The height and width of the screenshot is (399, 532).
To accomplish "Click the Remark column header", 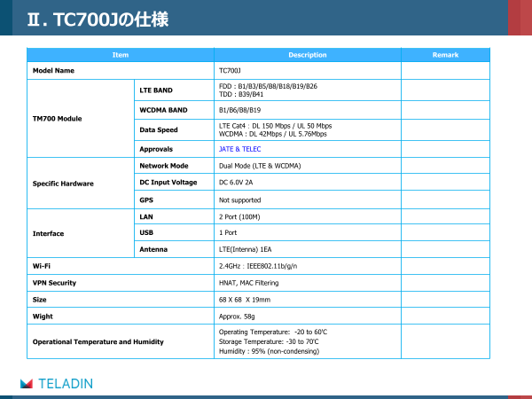I will pyautogui.click(x=445, y=55).
